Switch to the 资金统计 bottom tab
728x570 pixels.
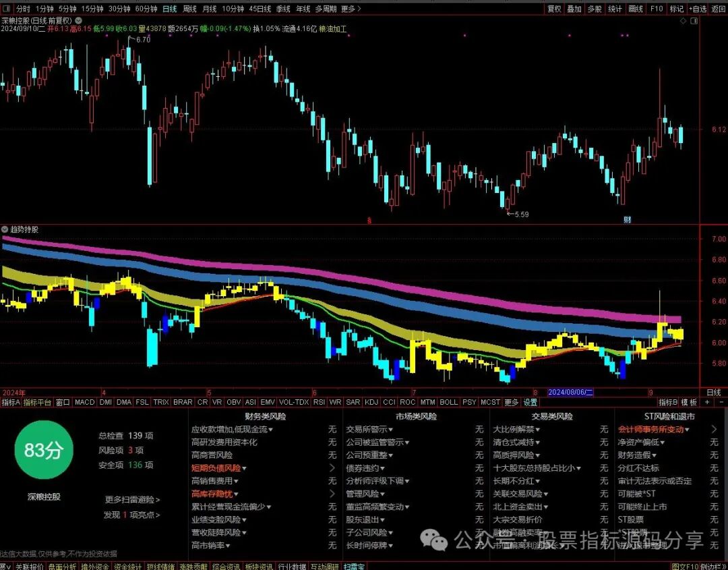(x=127, y=566)
